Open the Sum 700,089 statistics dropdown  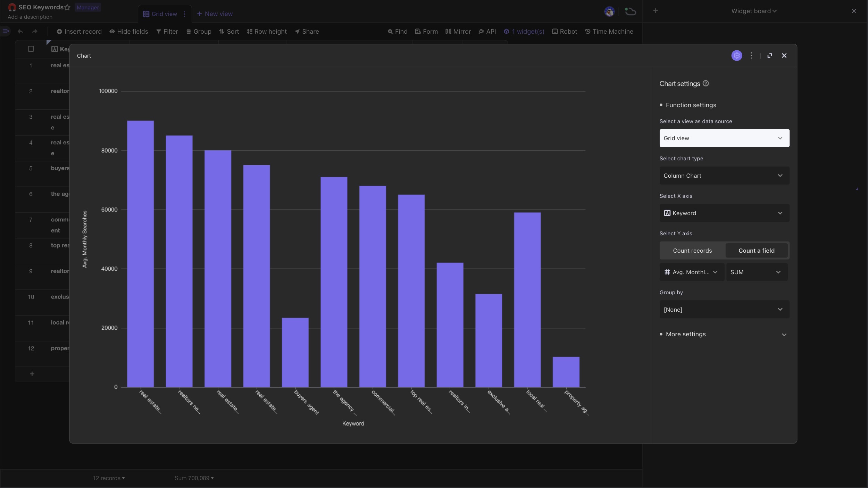click(194, 478)
